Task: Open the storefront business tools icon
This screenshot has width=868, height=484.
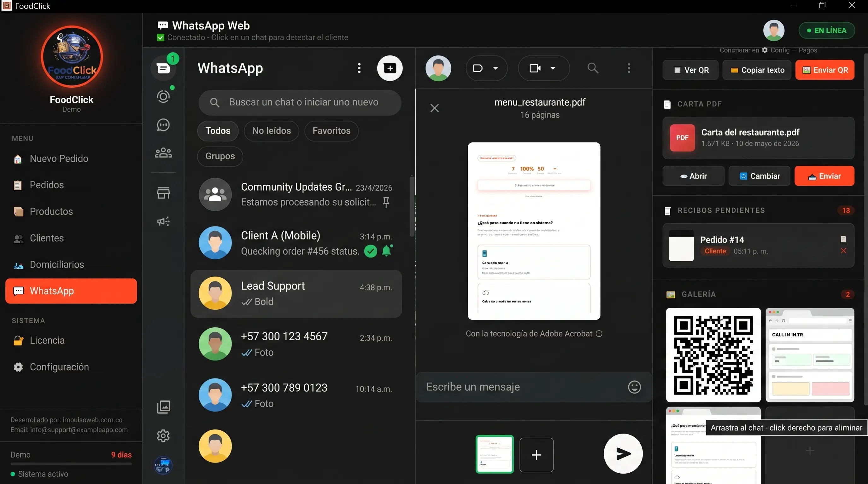Action: [163, 193]
